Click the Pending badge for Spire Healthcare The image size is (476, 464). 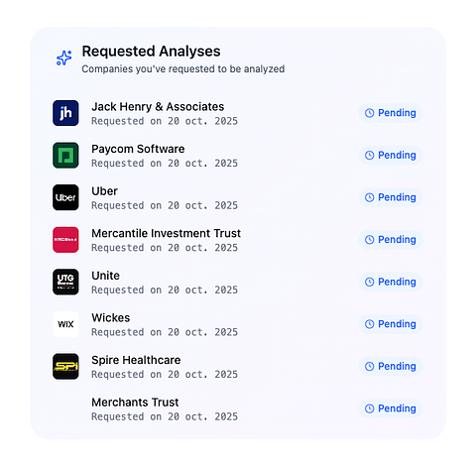[x=391, y=366]
